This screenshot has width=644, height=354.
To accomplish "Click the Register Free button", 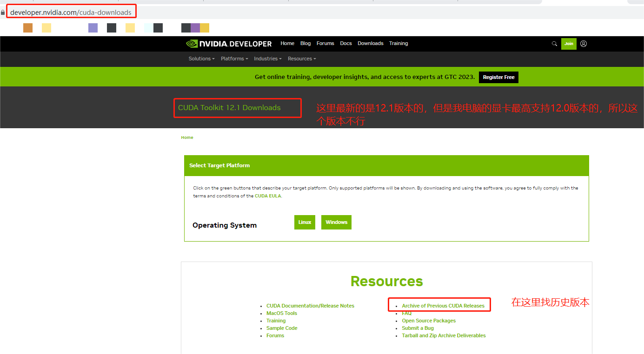I will (498, 77).
